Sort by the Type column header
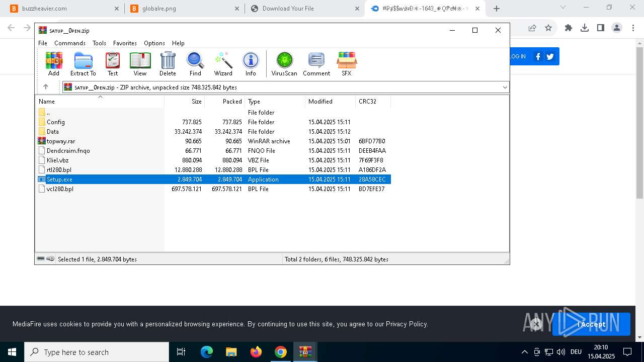 point(275,102)
